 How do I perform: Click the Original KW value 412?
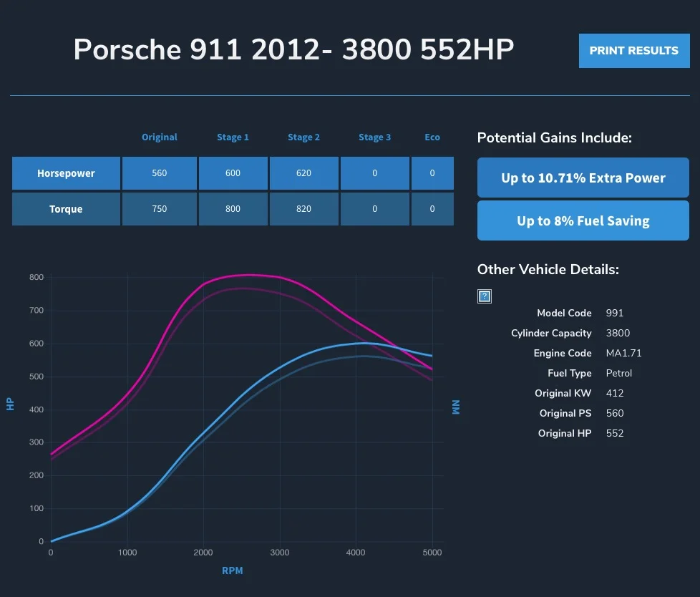[x=615, y=394]
